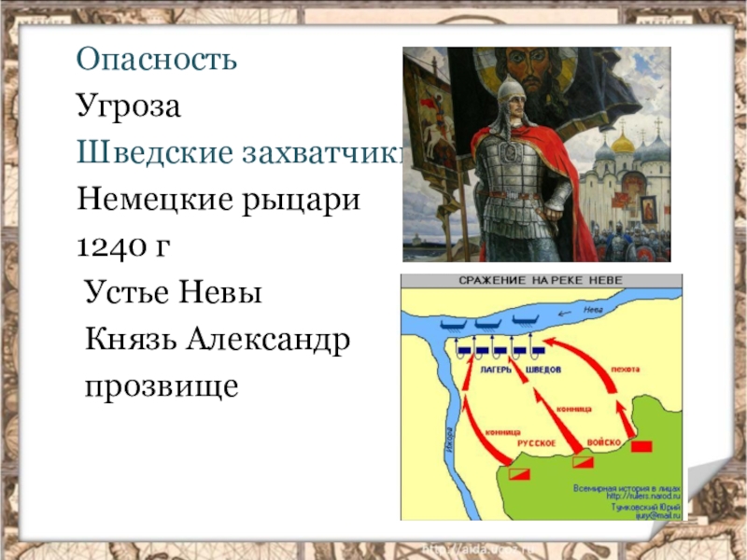This screenshot has height=560, width=747.
Task: Click the 'Нева' river label
Action: (x=593, y=310)
